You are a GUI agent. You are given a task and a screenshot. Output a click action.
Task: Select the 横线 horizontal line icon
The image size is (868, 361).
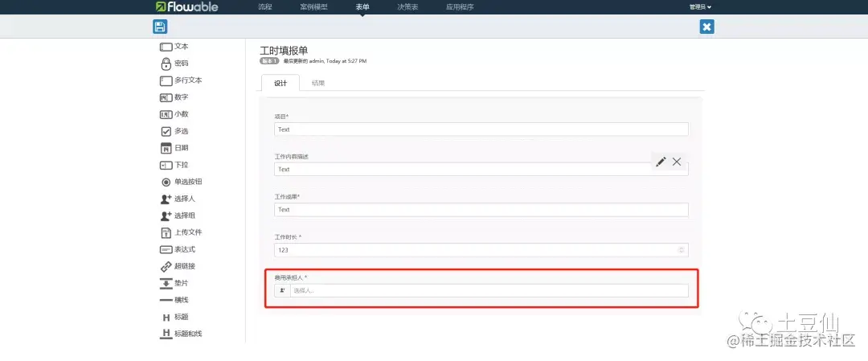point(166,300)
